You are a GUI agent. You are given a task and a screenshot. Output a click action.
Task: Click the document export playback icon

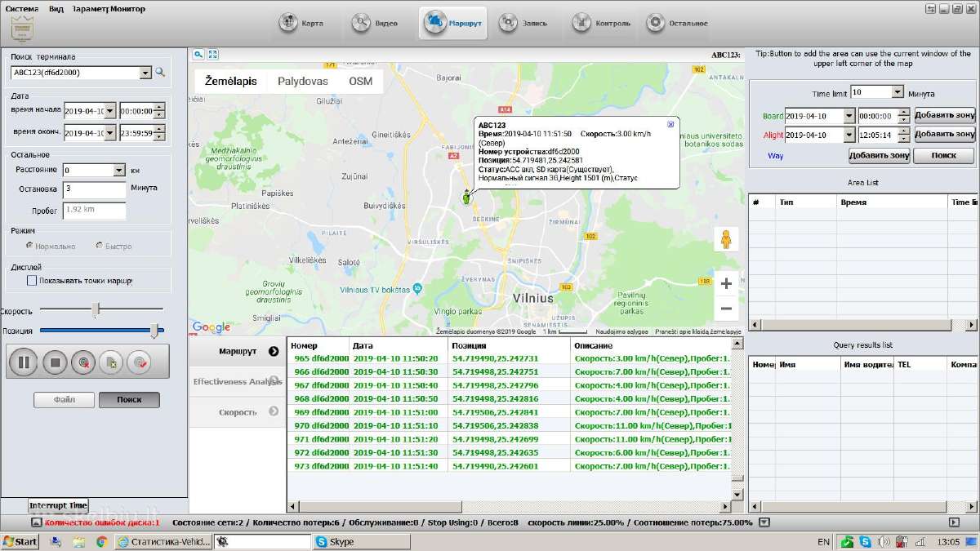click(111, 362)
